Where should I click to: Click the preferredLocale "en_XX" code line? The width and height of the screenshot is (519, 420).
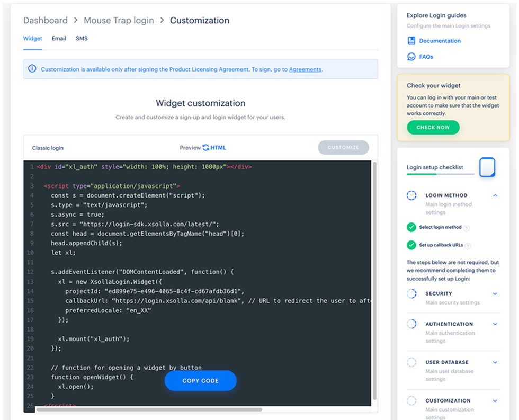pos(108,310)
